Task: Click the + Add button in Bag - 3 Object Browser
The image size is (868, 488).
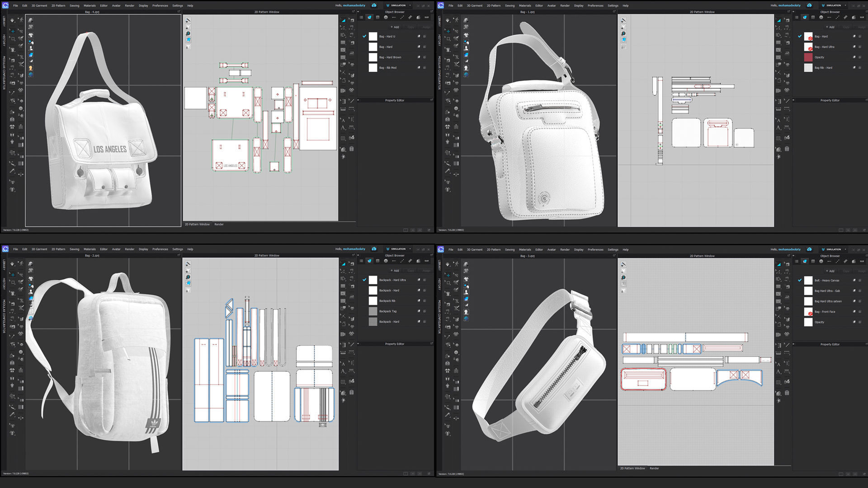Action: [x=830, y=271]
